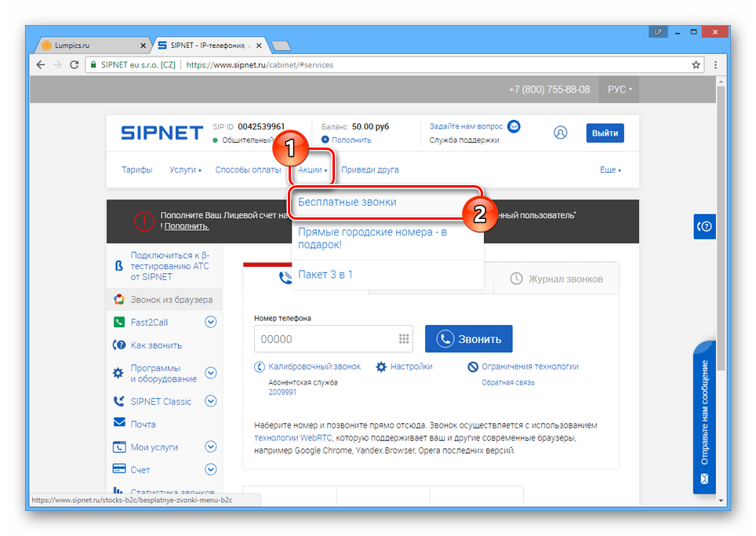Click the Почта mail sidebar icon
756x536 pixels.
[119, 424]
